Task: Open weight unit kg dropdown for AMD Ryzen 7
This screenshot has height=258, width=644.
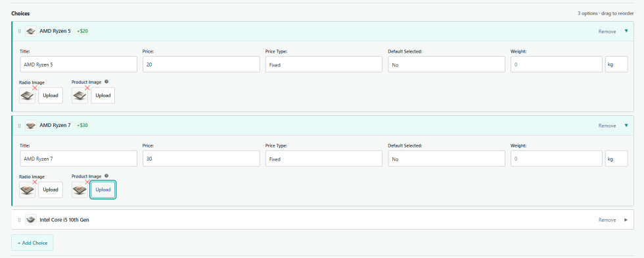Action: point(616,159)
